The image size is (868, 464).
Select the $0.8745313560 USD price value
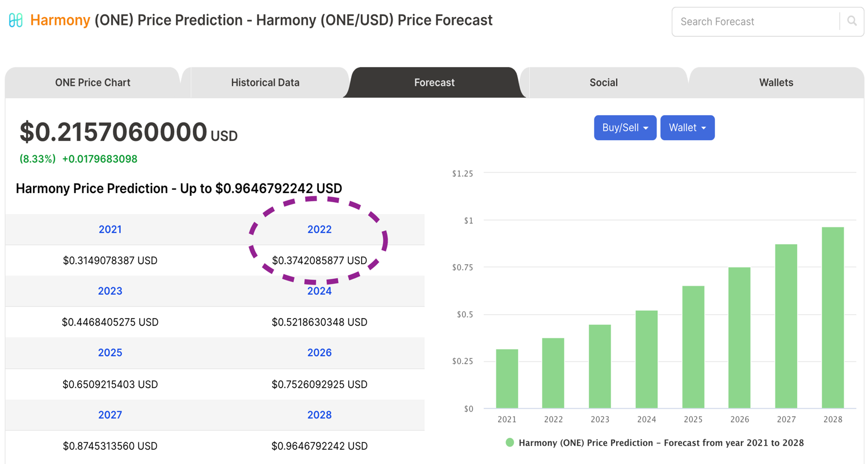[110, 446]
